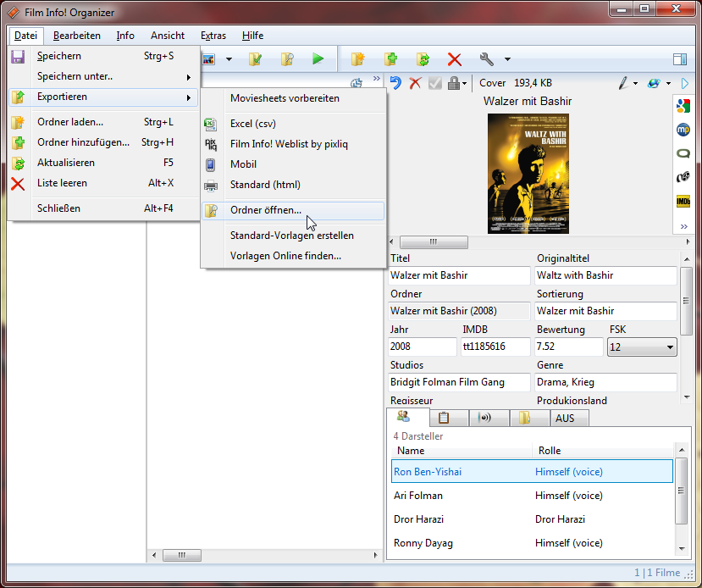Click the Waltz with Bashir cover thumbnail
This screenshot has width=702, height=588.
tap(528, 174)
